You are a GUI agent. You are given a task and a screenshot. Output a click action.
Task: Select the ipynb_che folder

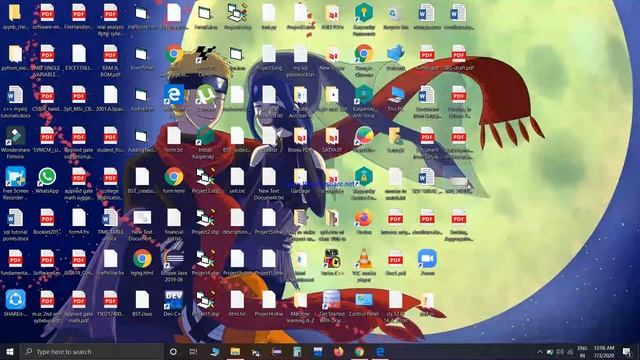16,16
